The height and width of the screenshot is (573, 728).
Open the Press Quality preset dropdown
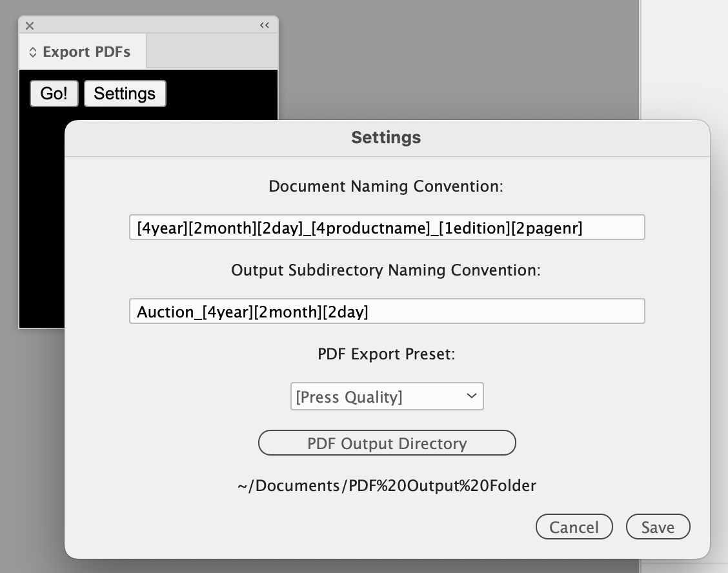(x=386, y=397)
